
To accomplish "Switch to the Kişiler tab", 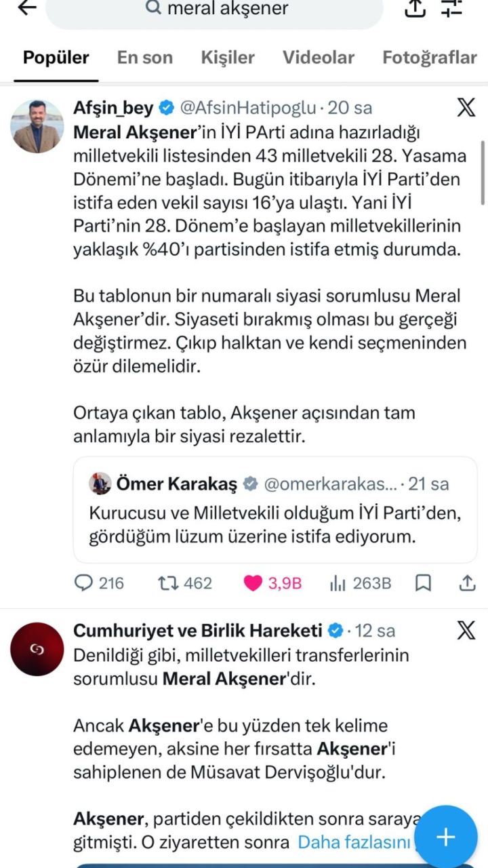I will coord(228,58).
